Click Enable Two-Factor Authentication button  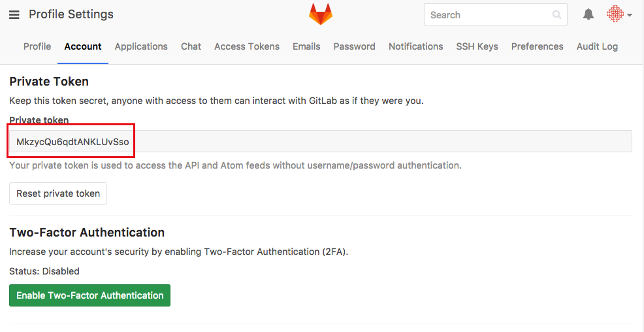tap(90, 295)
